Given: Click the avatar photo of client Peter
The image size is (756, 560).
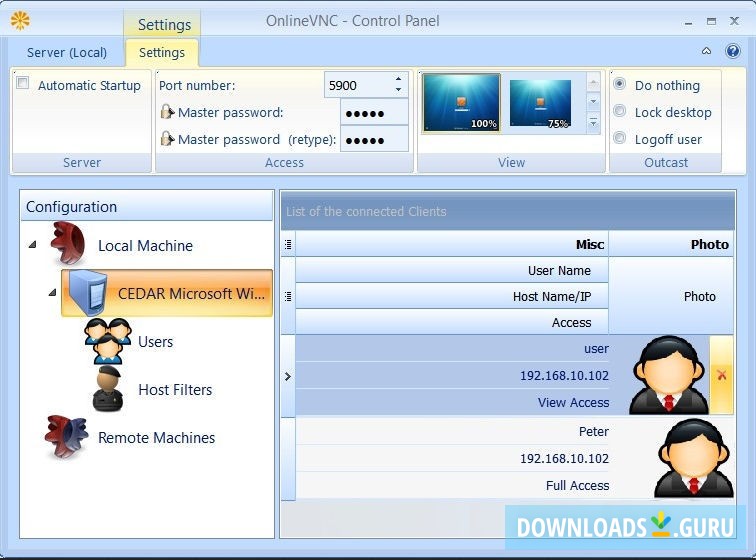Looking at the screenshot, I should coord(694,458).
